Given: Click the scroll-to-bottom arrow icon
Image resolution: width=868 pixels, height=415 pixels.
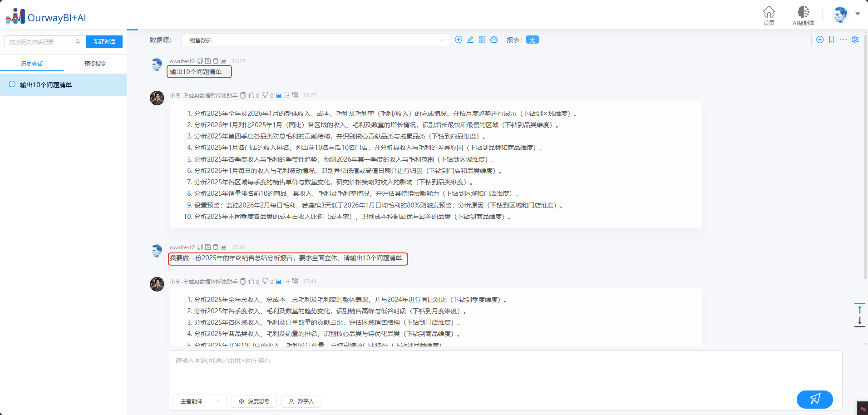Looking at the screenshot, I should point(859,321).
